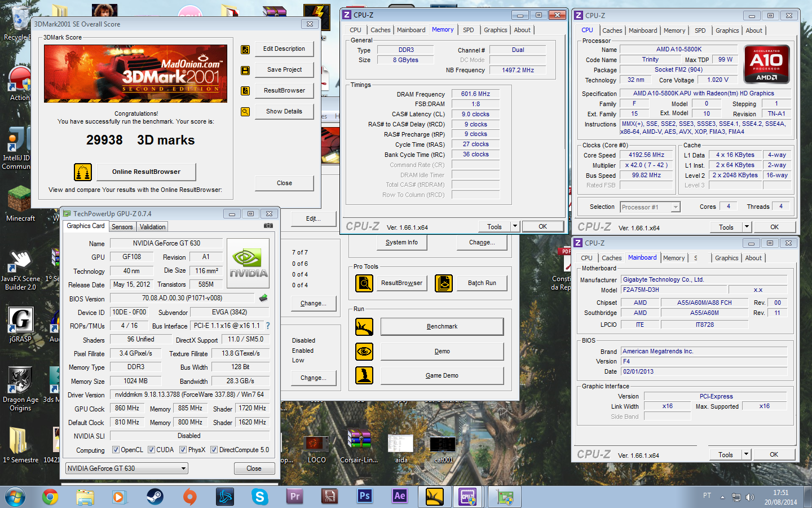Toggle the PhysX checkbox in GPU-Z

pyautogui.click(x=183, y=450)
